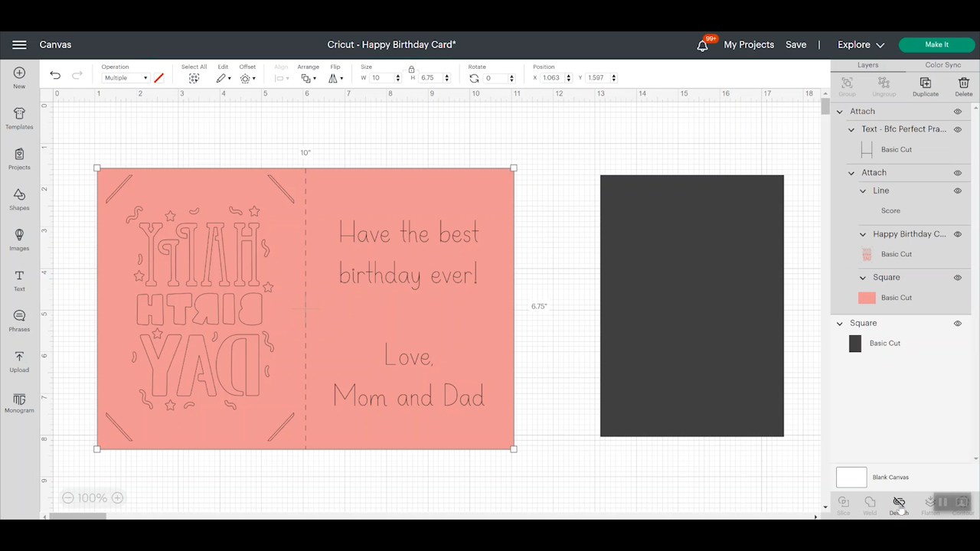The height and width of the screenshot is (551, 980).
Task: Hide the Text - Bfc Perfect layer
Action: coord(957,129)
